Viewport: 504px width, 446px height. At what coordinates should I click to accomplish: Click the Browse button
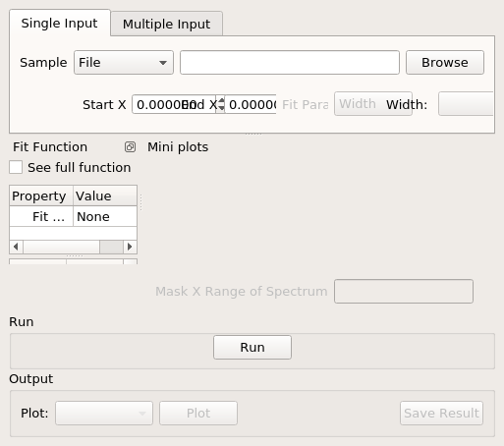[445, 62]
